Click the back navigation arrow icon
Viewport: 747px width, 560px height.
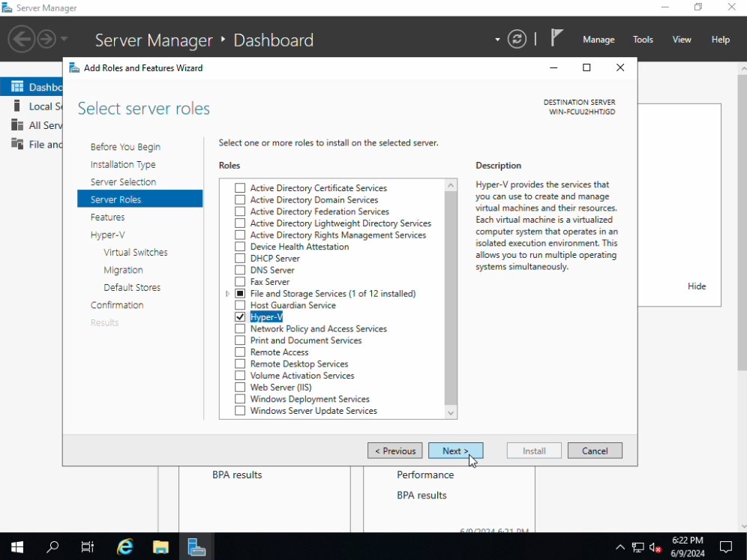point(21,39)
